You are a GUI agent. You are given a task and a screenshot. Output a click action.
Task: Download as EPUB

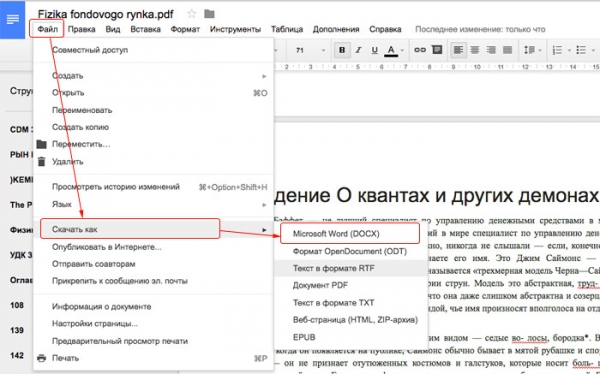[351, 337]
